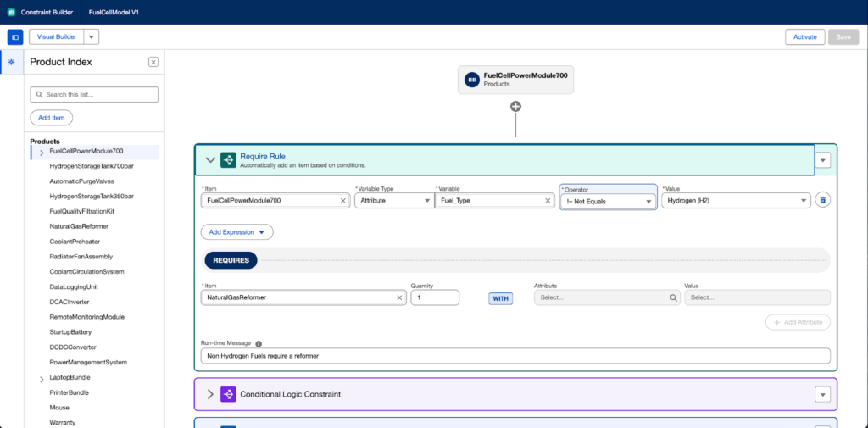Select DCACInverter in product list
868x428 pixels.
[70, 302]
